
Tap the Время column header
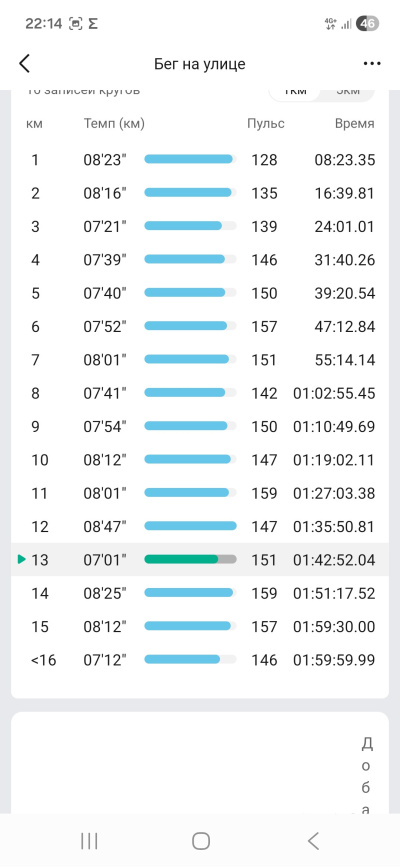355,123
